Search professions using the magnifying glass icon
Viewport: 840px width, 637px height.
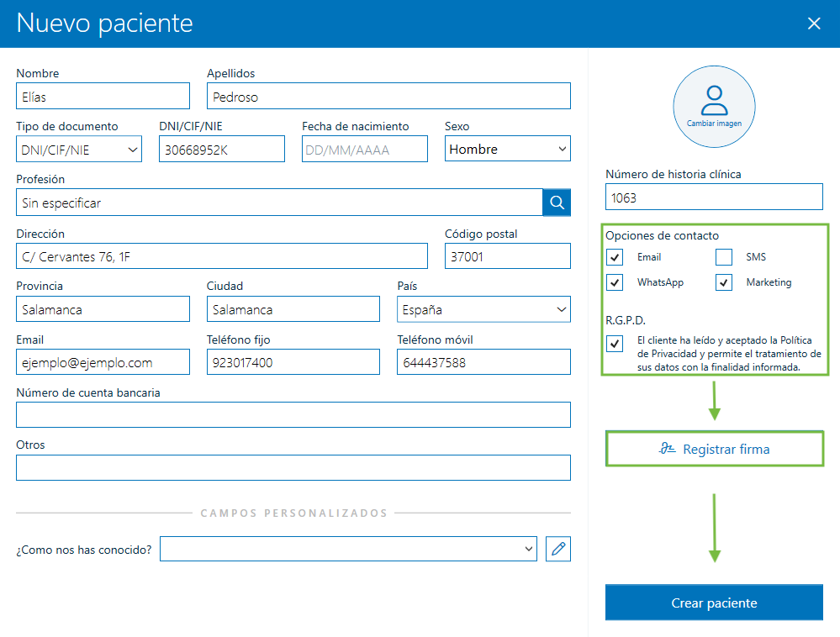(557, 202)
